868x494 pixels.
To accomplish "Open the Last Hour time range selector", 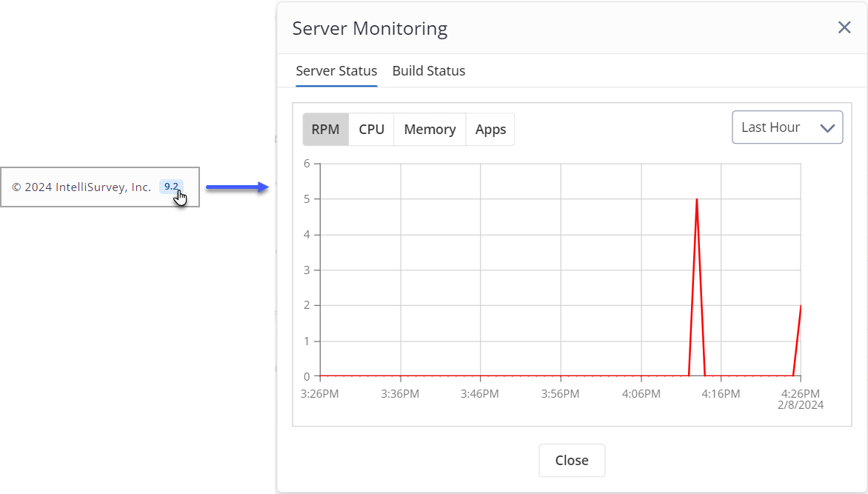I will pos(787,127).
